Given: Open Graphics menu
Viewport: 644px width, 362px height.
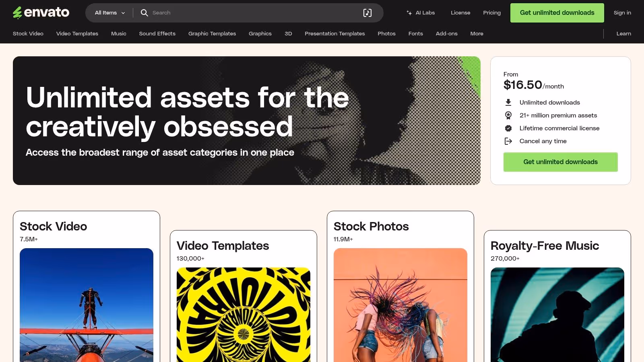Looking at the screenshot, I should click(260, 34).
